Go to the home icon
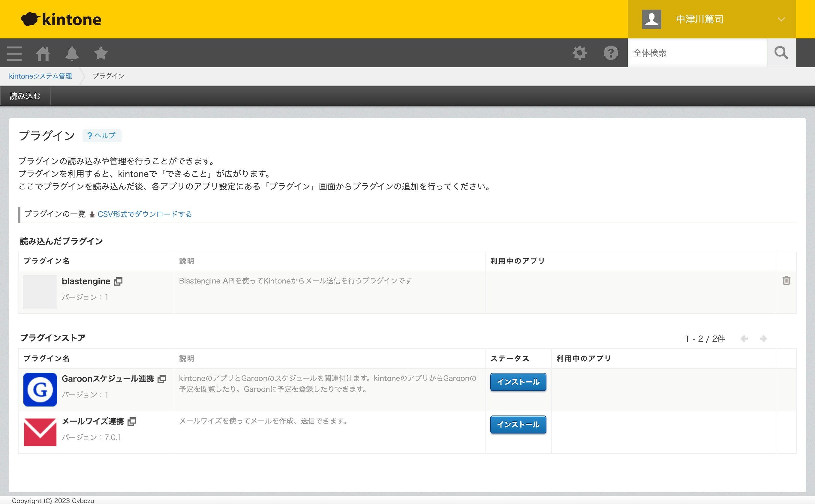This screenshot has height=504, width=815. (x=43, y=53)
